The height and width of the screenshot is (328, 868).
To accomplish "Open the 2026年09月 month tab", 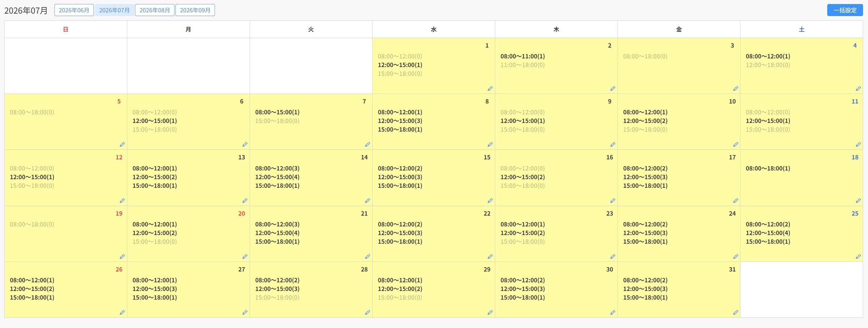I will point(195,10).
